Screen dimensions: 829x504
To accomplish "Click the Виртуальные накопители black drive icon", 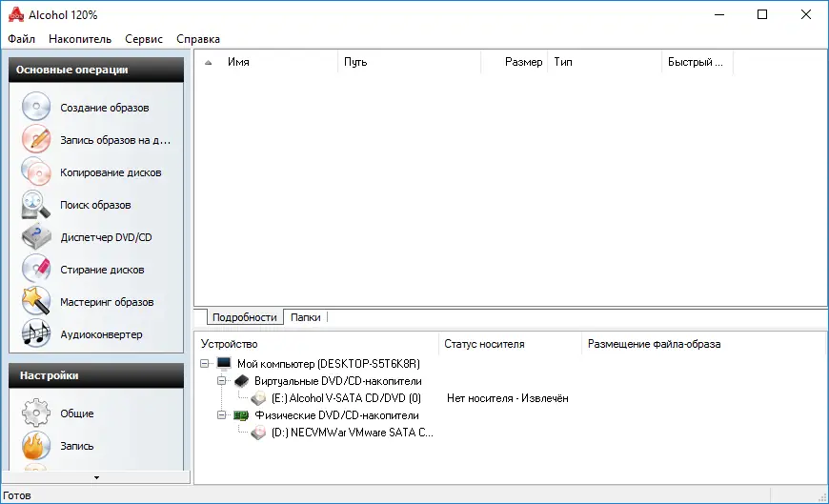I will click(242, 381).
